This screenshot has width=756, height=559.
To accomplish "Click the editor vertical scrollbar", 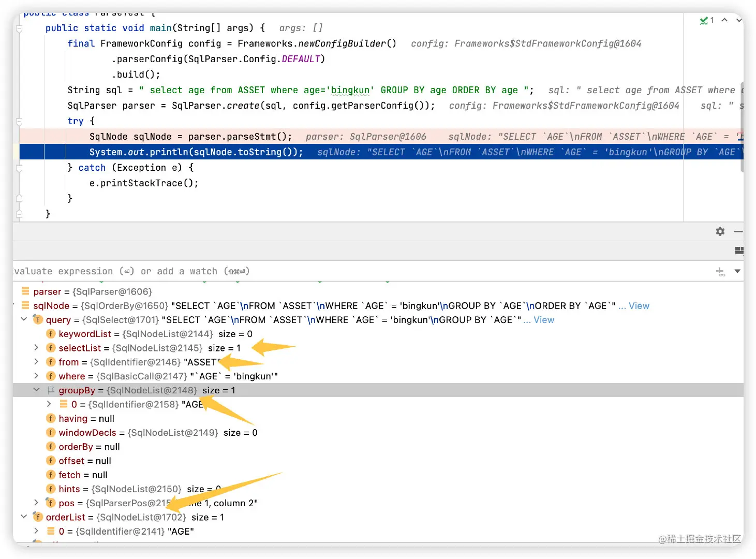I will tap(742, 127).
